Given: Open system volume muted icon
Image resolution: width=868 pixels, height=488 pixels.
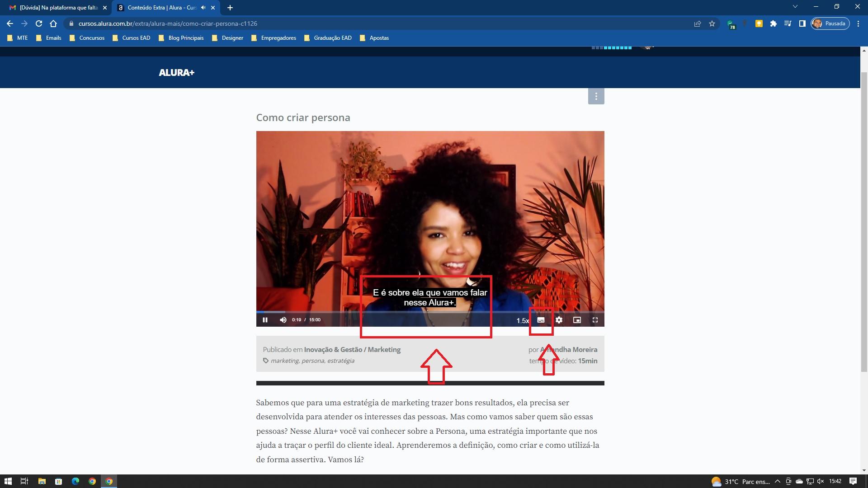Looking at the screenshot, I should pyautogui.click(x=821, y=481).
